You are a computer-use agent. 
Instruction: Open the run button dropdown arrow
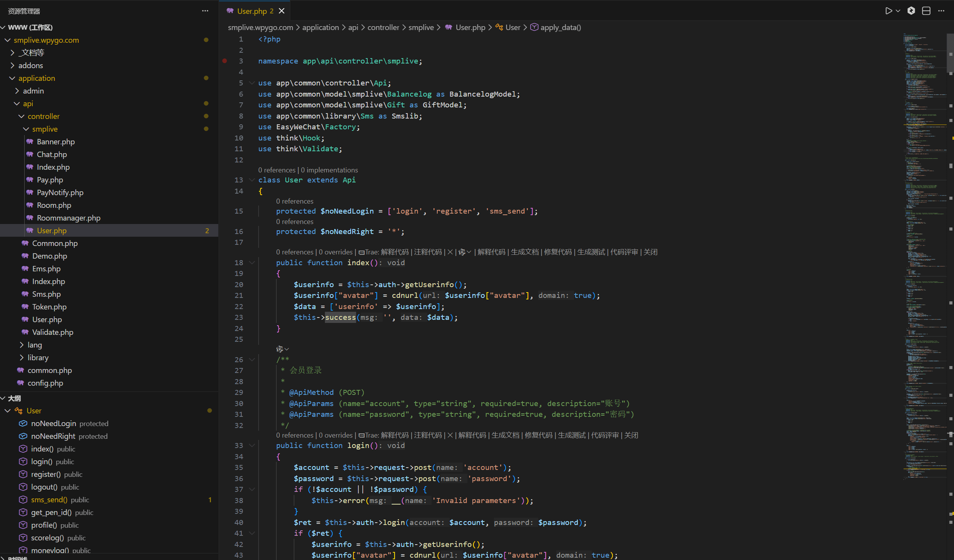(898, 11)
